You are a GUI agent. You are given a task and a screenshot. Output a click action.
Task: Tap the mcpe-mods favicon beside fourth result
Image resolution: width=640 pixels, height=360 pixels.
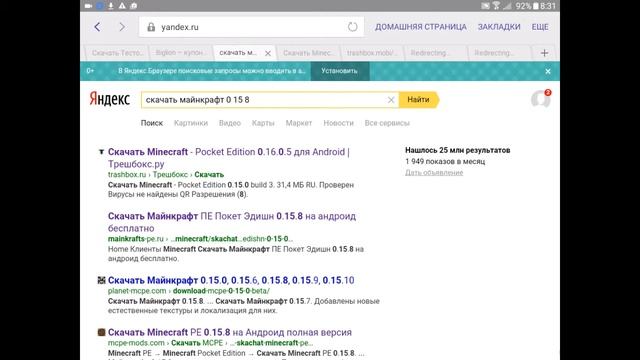[101, 332]
